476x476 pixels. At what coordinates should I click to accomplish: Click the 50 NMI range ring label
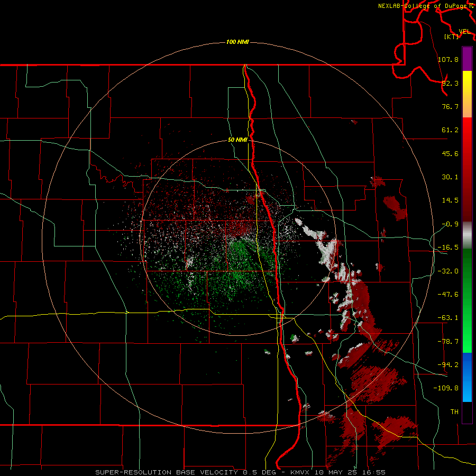coord(237,140)
